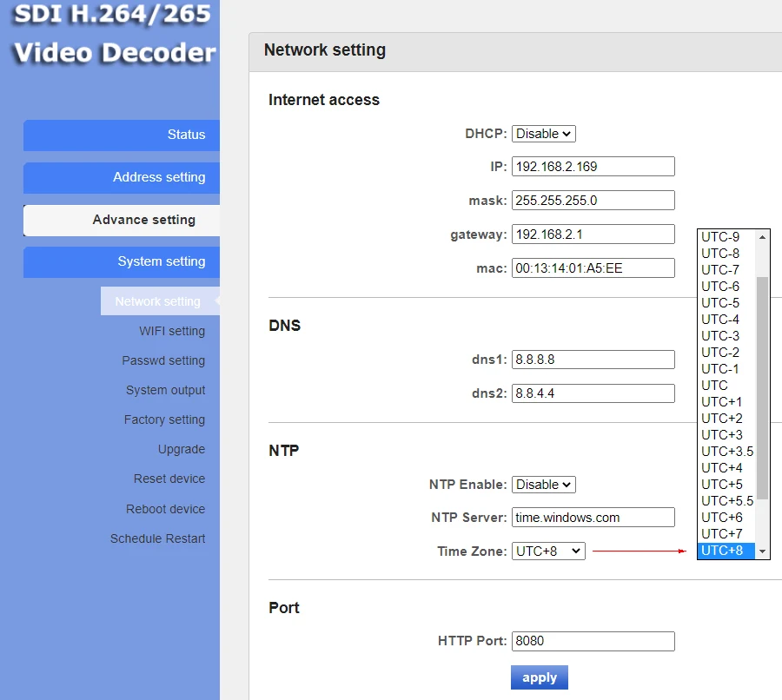Click the dns1 input field
The height and width of the screenshot is (700, 782).
(x=593, y=360)
